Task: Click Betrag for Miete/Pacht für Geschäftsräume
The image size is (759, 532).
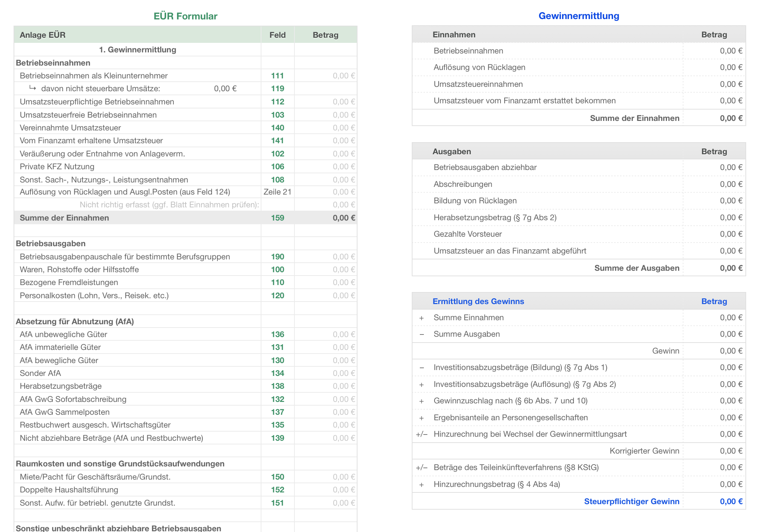Action: pyautogui.click(x=344, y=477)
